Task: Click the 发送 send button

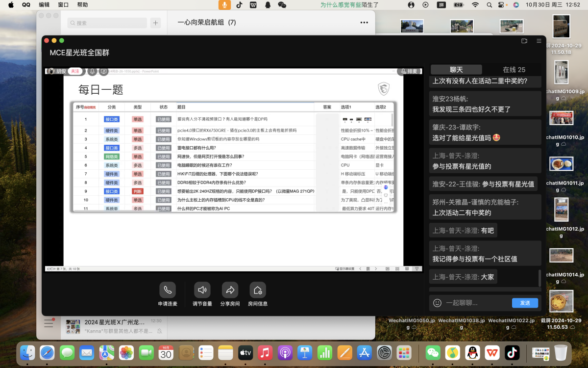Action: 525,303
